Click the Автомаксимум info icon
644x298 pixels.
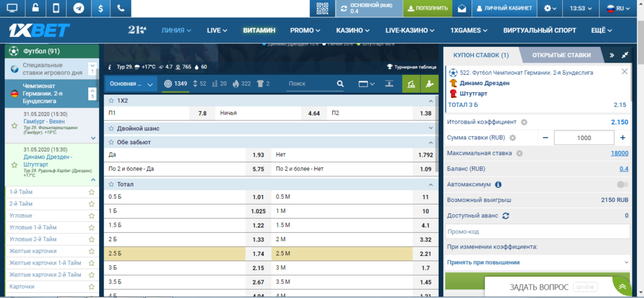(498, 185)
